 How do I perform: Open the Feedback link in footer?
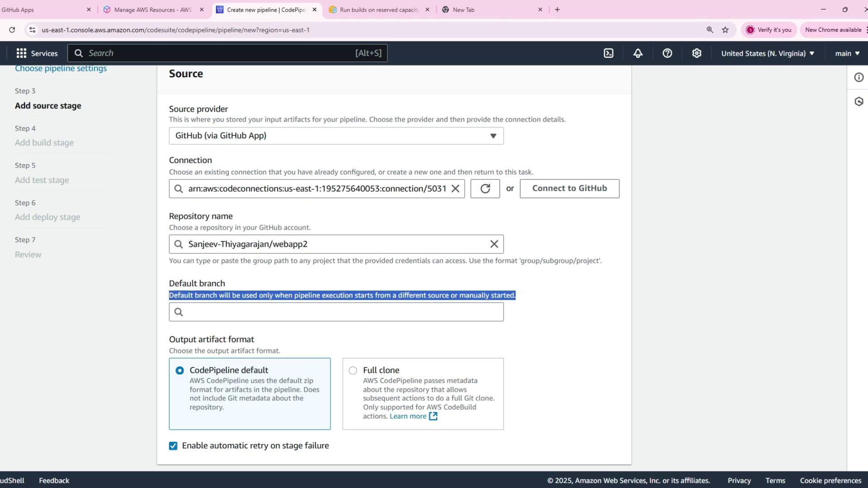tap(54, 480)
